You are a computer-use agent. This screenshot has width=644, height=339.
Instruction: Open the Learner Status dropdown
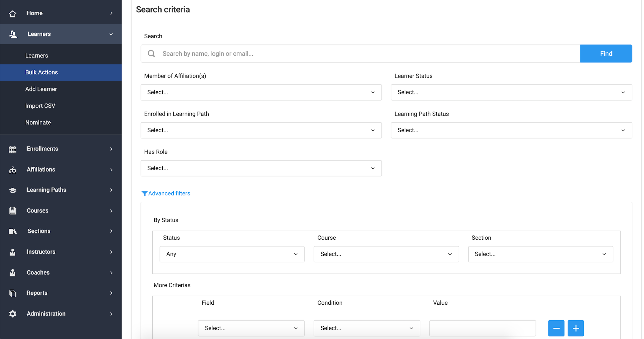pyautogui.click(x=511, y=92)
